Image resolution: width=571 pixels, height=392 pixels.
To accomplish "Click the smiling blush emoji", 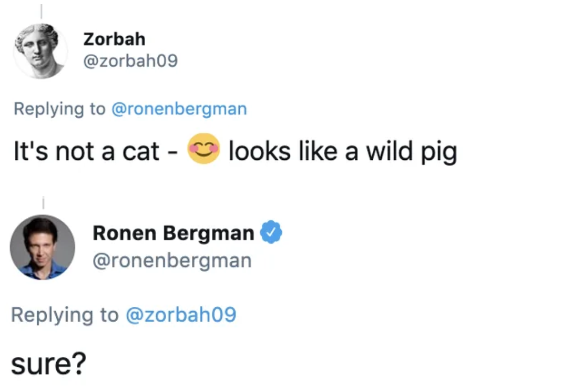I will 203,149.
